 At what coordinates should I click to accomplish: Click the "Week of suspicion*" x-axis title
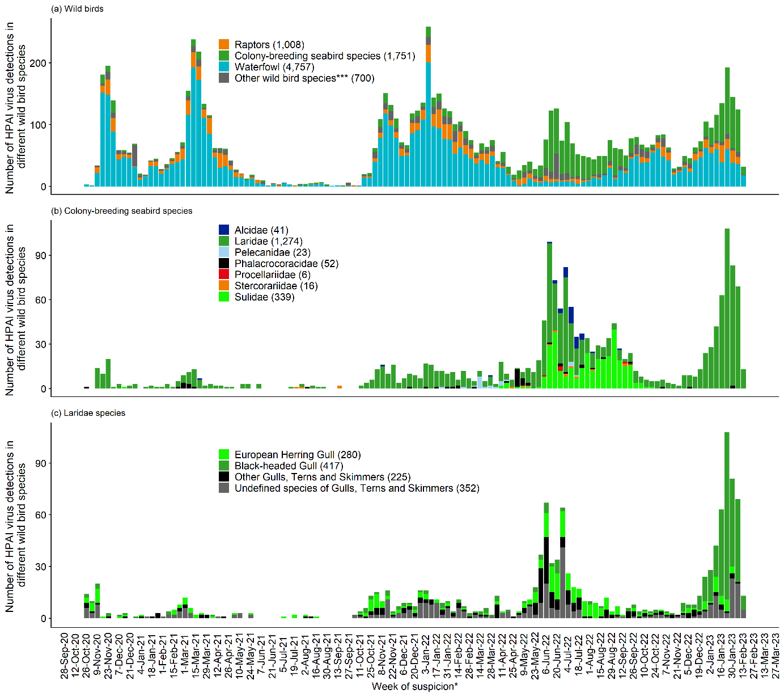[x=414, y=687]
